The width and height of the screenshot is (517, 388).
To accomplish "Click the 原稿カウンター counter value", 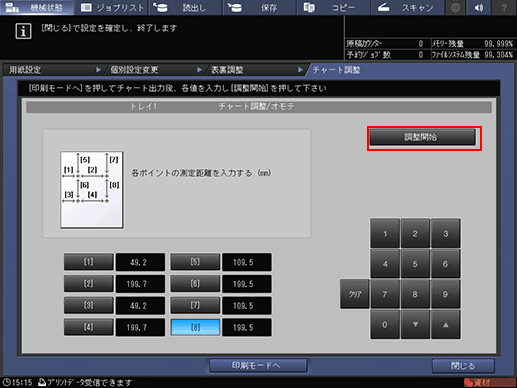I will [x=421, y=44].
